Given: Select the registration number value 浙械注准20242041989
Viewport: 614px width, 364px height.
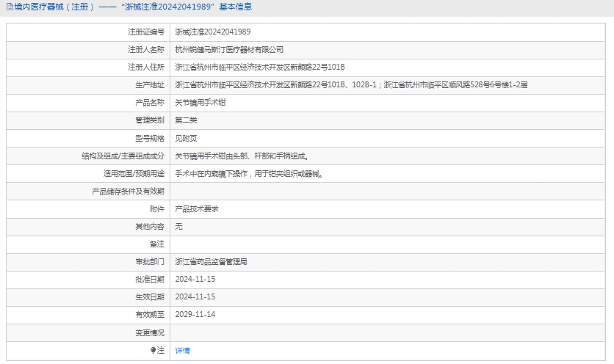Looking at the screenshot, I should pyautogui.click(x=212, y=32).
